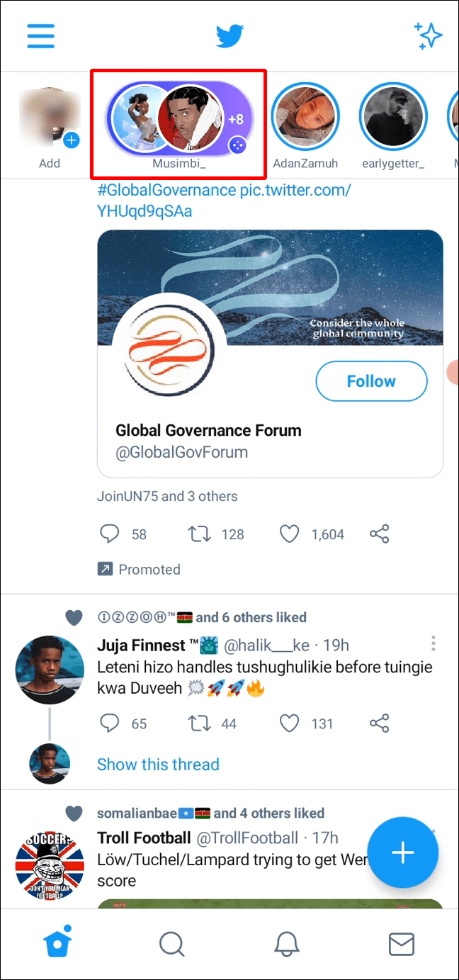Retweet Juja Finnest's tweet with 44 retweets
Screen dimensions: 459x980
coord(199,723)
